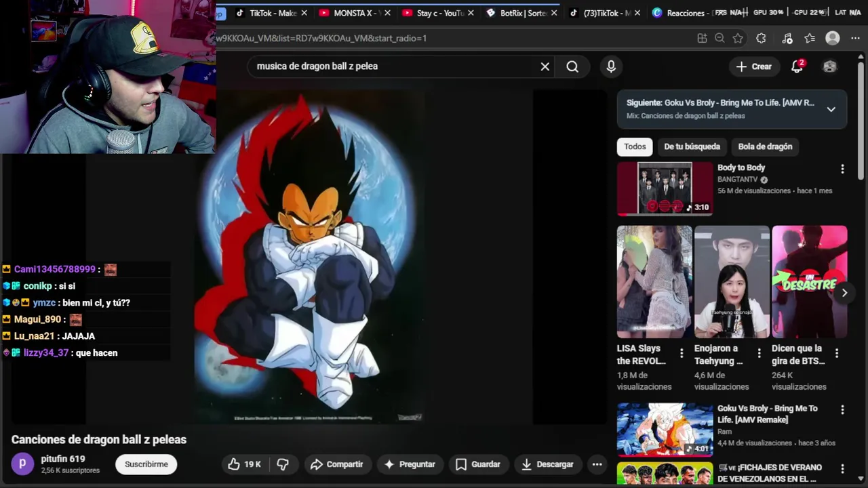The image size is (868, 488).
Task: Start voice search with microphone icon
Action: (611, 66)
